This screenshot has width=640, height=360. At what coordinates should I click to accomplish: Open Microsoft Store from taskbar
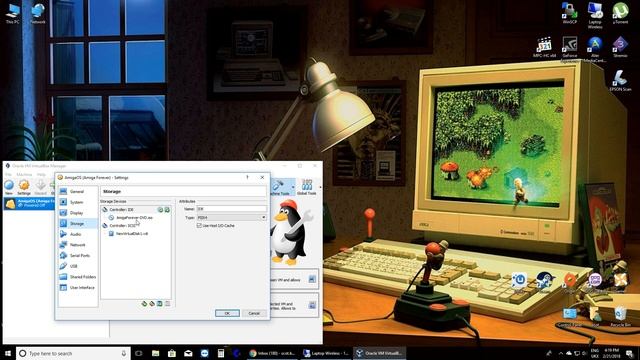pyautogui.click(x=172, y=353)
